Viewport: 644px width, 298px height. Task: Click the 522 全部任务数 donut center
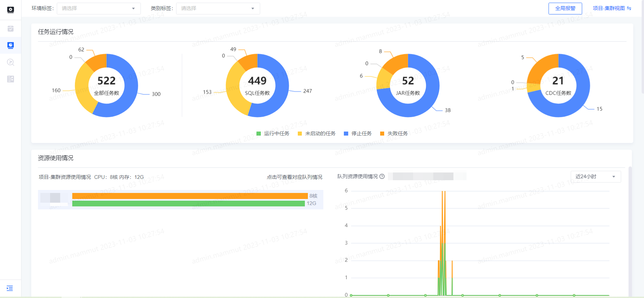click(x=107, y=85)
